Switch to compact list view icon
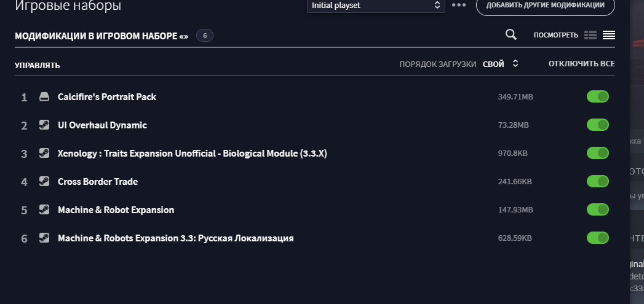 click(609, 35)
